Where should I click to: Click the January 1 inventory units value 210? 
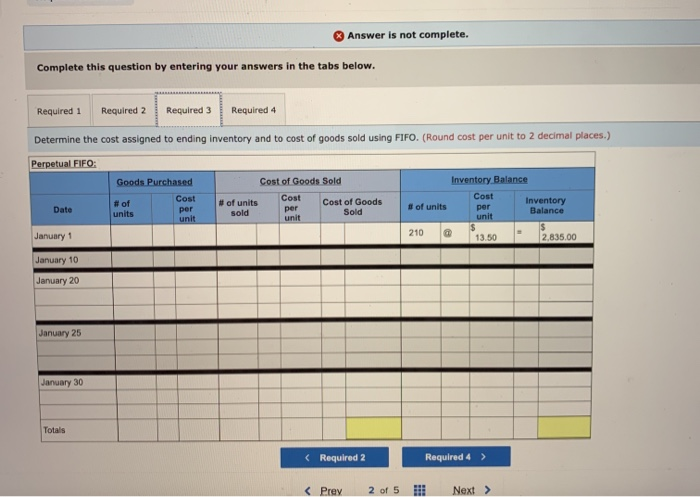pos(416,233)
